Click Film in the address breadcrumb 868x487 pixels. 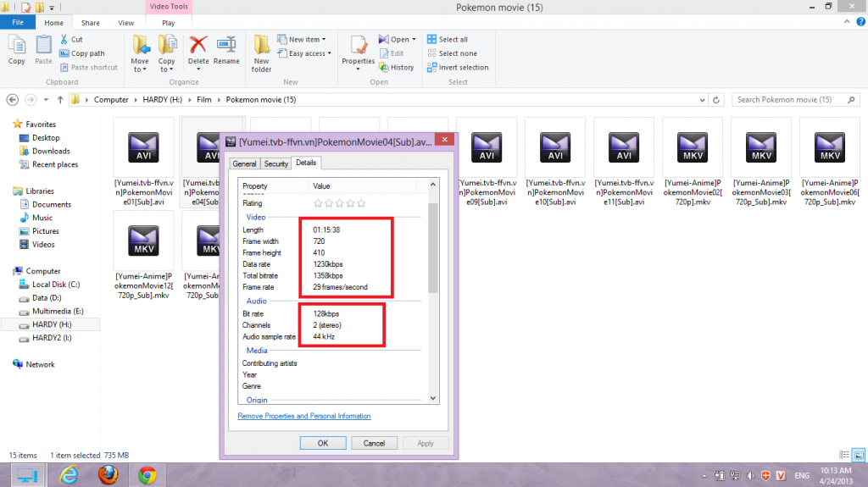point(203,100)
